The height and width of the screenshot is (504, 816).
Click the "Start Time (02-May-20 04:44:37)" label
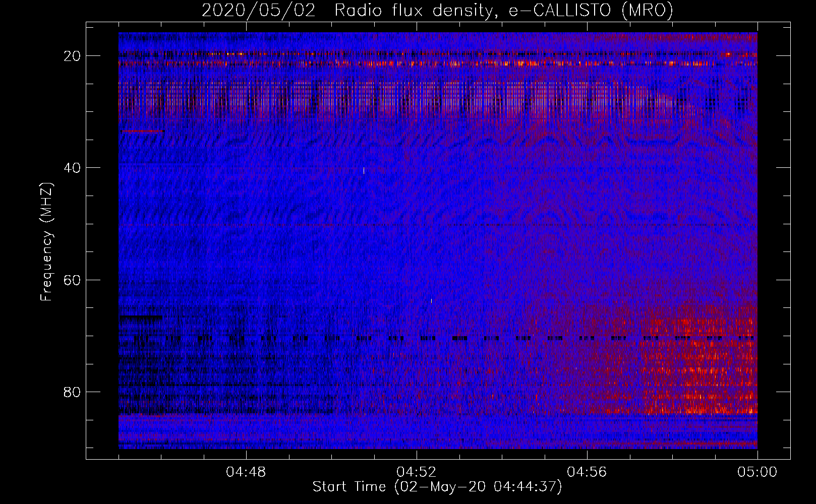[x=437, y=487]
